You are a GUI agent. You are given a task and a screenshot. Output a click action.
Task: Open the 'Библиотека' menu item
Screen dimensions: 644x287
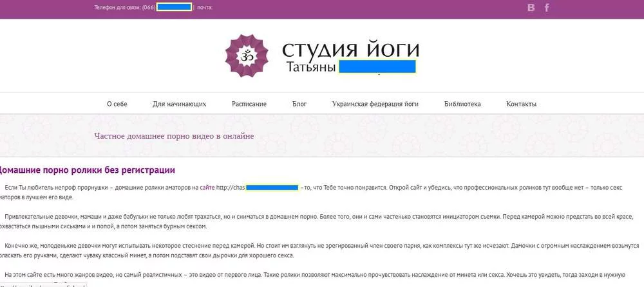(x=462, y=104)
